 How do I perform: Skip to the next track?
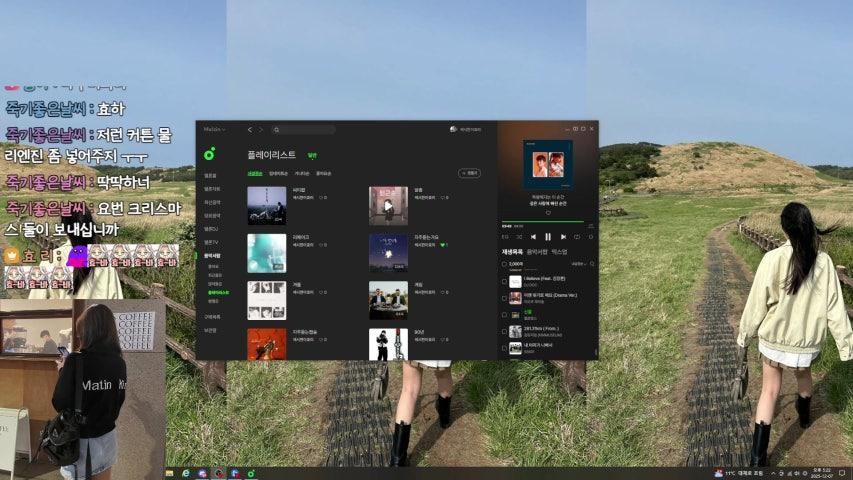pyautogui.click(x=562, y=237)
